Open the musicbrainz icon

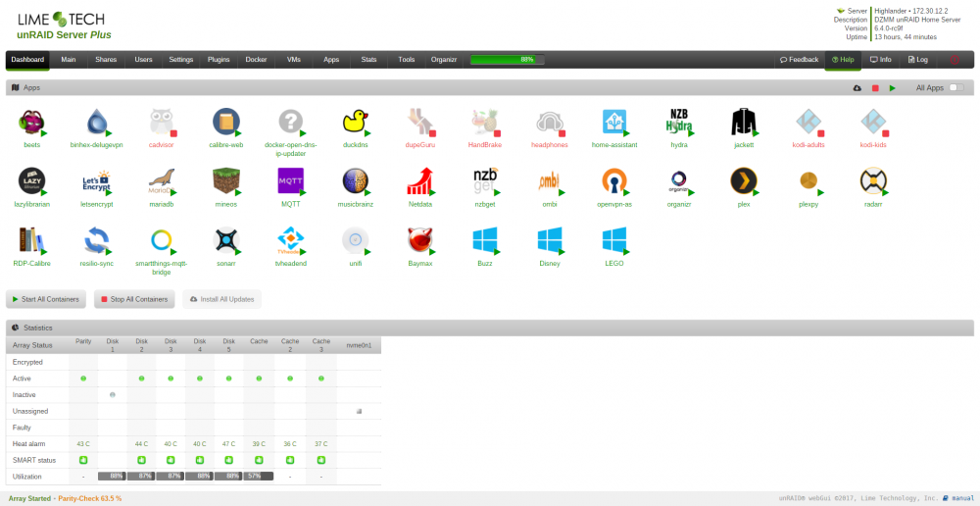355,180
